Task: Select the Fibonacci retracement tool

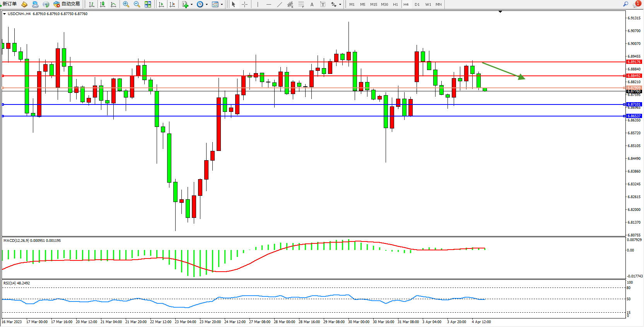Action: (x=301, y=4)
